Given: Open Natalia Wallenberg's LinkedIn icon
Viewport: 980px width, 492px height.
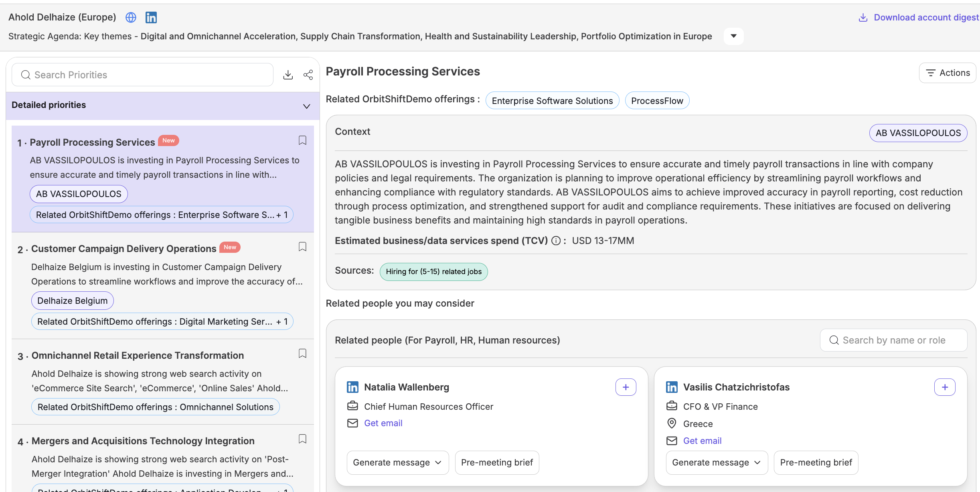Looking at the screenshot, I should tap(352, 387).
